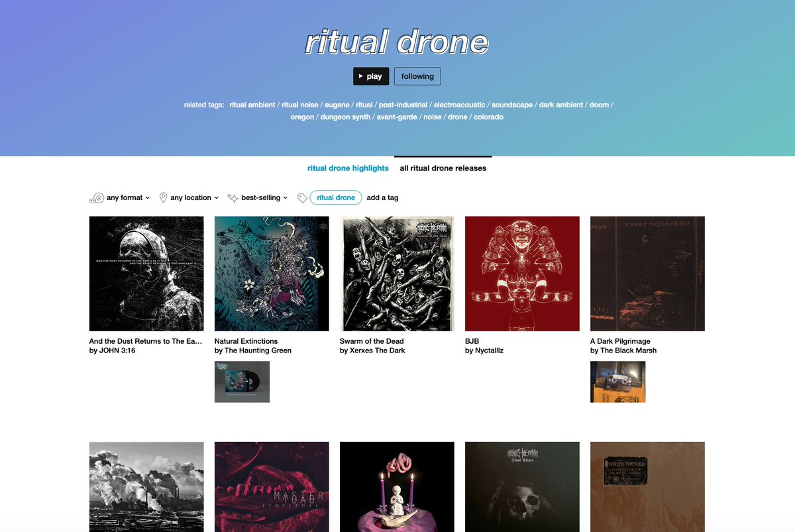This screenshot has height=532, width=795.
Task: Go to the oregon related tag
Action: click(302, 117)
